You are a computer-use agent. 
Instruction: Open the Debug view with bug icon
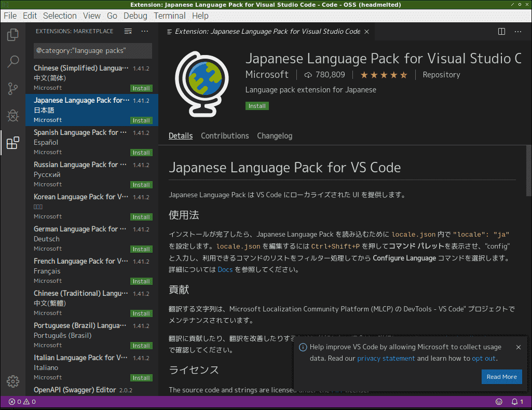[x=13, y=116]
